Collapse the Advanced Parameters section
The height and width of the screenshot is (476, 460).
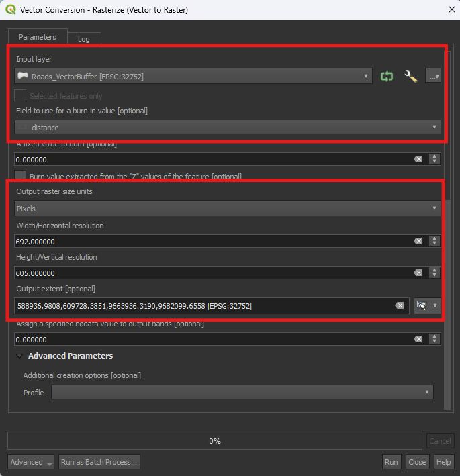19,356
